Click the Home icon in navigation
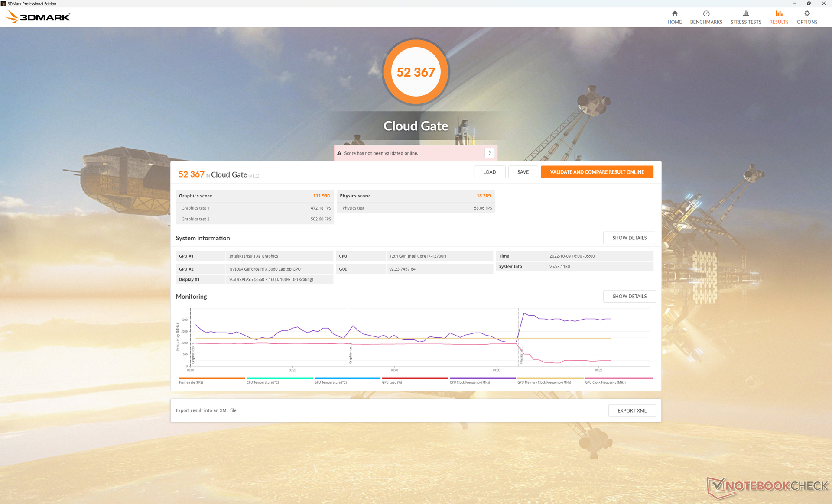Image resolution: width=832 pixels, height=504 pixels. 674,13
